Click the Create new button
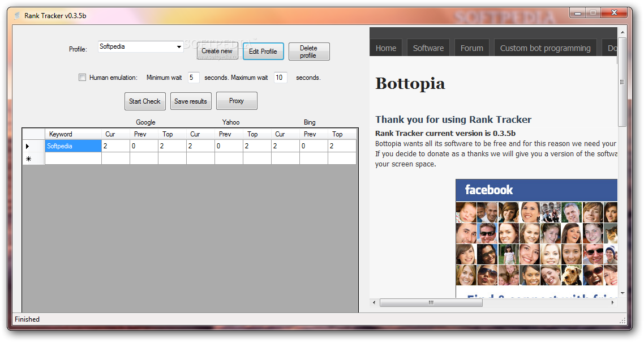Image resolution: width=644 pixels, height=342 pixels. point(217,51)
